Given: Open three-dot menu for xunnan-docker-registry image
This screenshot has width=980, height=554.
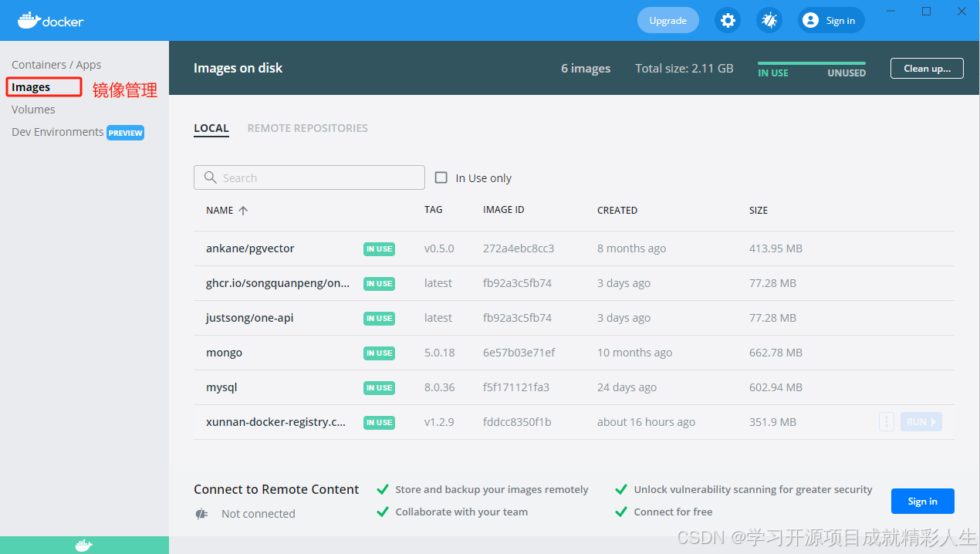Looking at the screenshot, I should coord(887,422).
